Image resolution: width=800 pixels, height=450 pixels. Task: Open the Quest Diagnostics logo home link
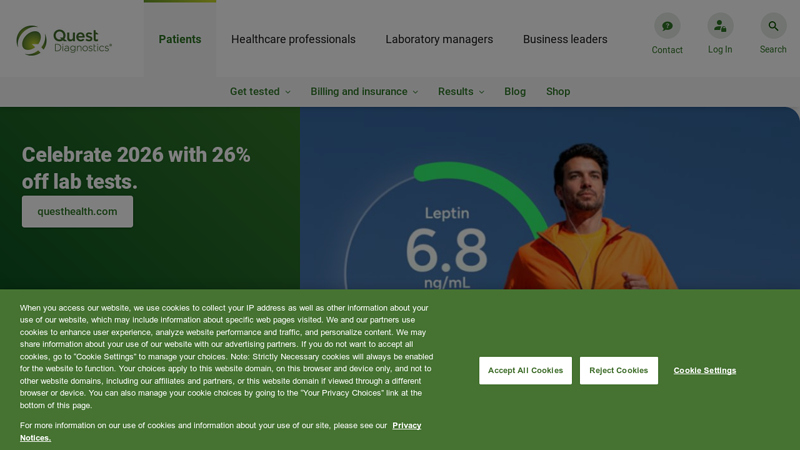tap(64, 40)
